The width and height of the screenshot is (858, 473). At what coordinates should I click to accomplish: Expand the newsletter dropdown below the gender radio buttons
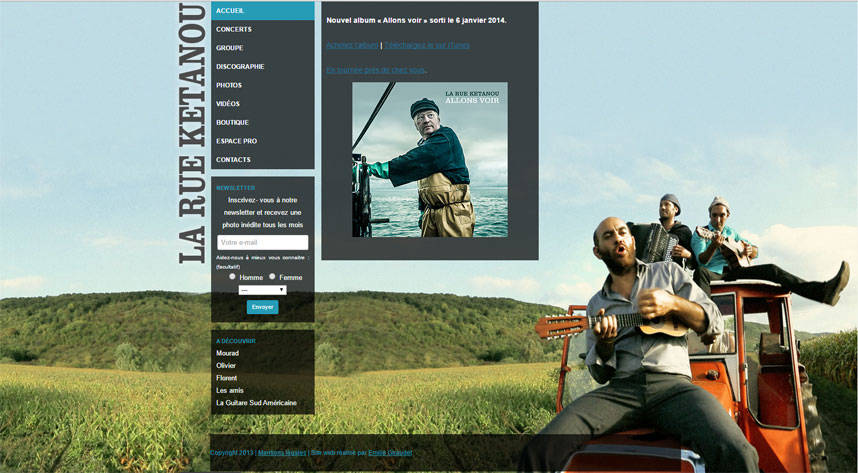point(263,290)
